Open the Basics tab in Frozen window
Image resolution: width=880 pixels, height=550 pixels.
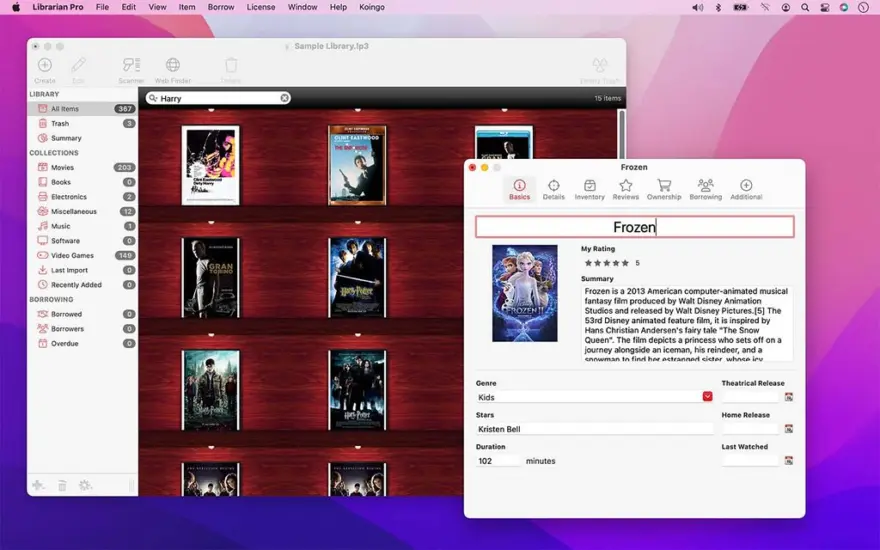tap(519, 189)
